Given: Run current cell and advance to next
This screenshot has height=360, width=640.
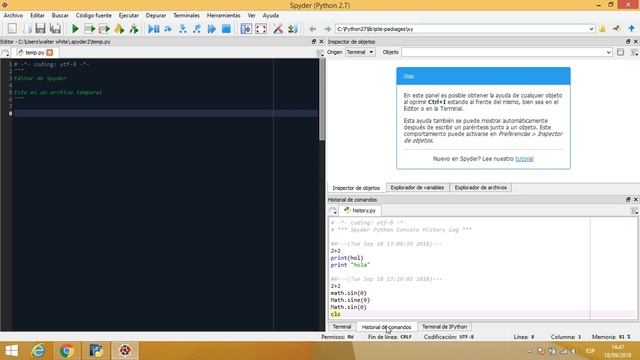Looking at the screenshot, I should pyautogui.click(x=104, y=29).
